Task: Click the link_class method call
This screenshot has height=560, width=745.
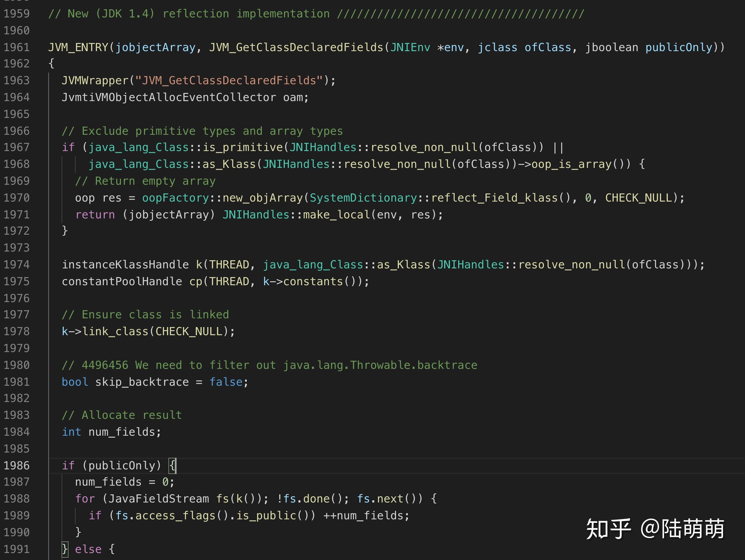Action: pos(115,331)
